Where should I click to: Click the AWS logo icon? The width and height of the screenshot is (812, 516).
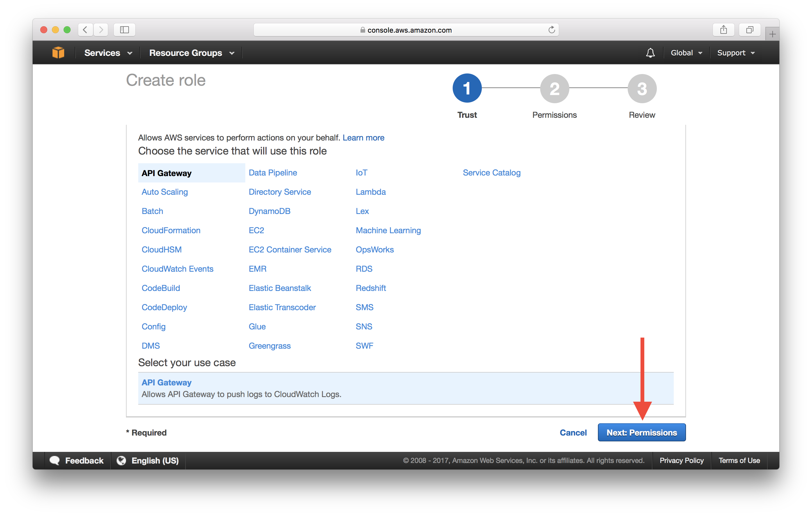tap(59, 53)
